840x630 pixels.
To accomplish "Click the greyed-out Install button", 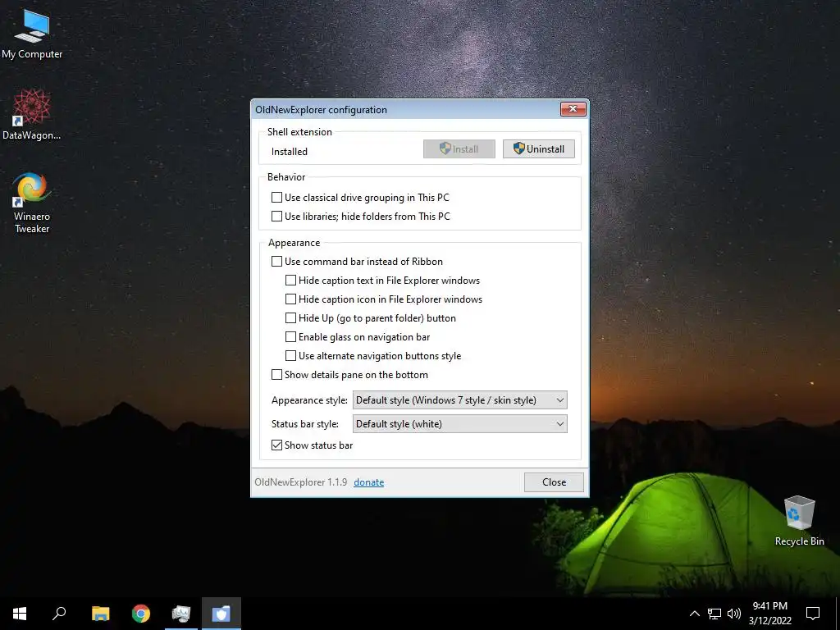I will point(459,149).
